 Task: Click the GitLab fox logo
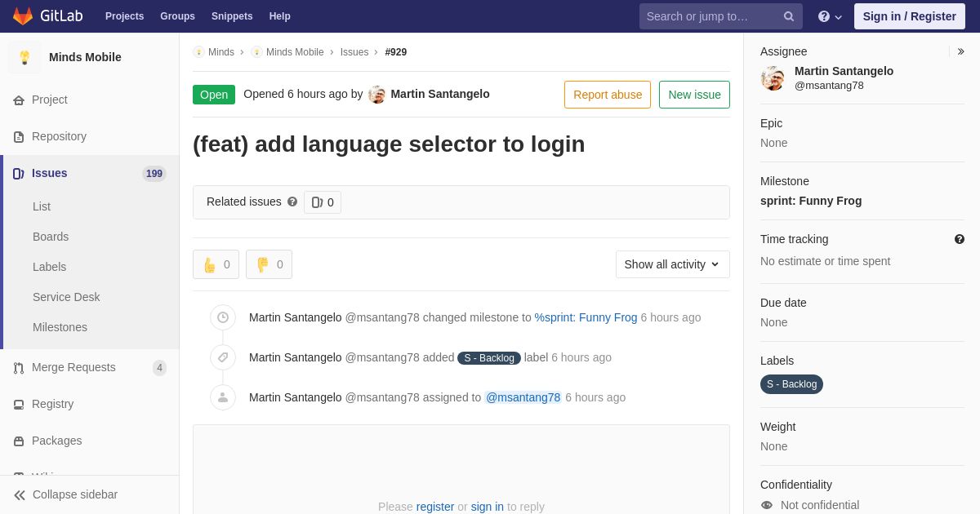pos(23,16)
